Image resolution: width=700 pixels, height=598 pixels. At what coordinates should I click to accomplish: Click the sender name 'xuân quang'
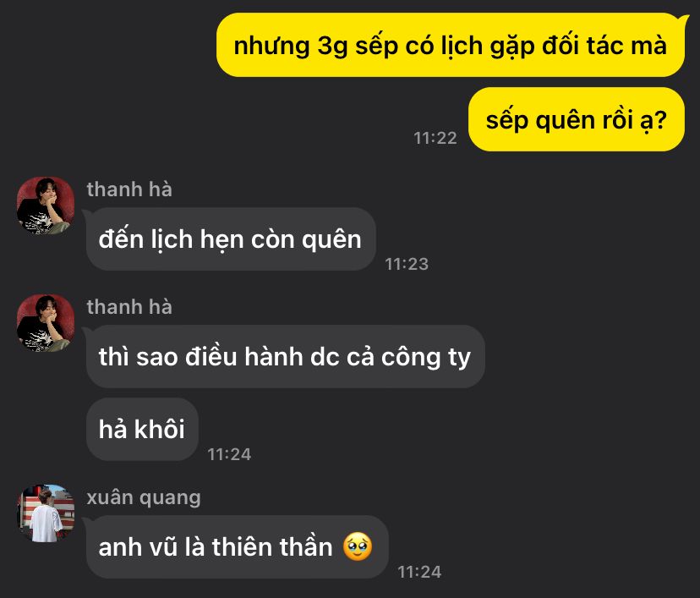[144, 497]
